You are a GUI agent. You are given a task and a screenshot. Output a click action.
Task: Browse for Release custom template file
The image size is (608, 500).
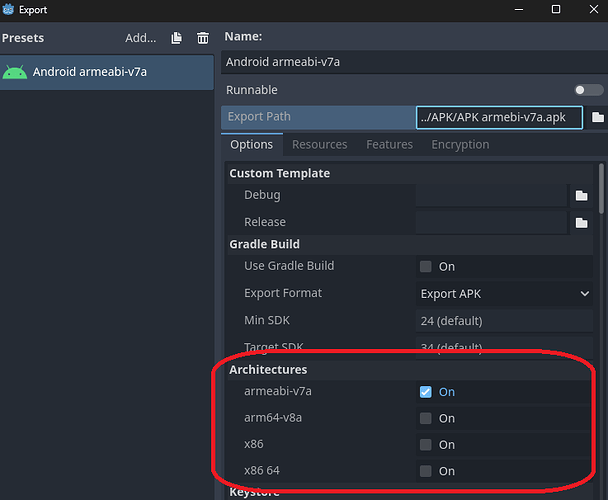click(x=581, y=223)
